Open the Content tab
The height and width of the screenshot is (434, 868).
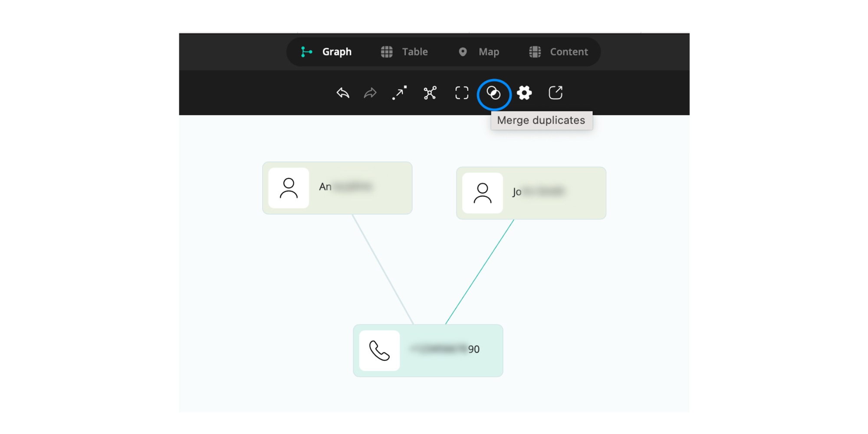(559, 52)
